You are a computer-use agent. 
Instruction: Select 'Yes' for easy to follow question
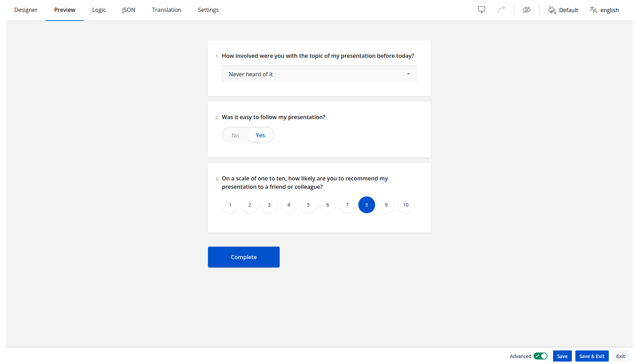(x=260, y=135)
